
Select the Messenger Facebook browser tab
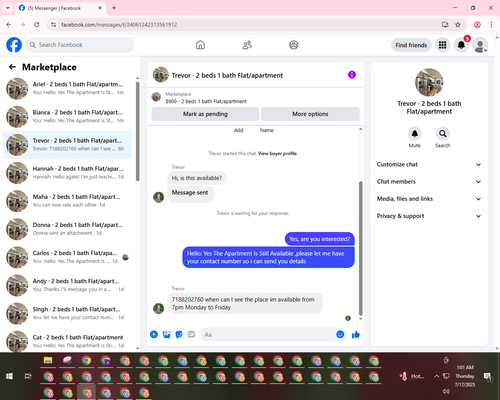click(x=61, y=8)
